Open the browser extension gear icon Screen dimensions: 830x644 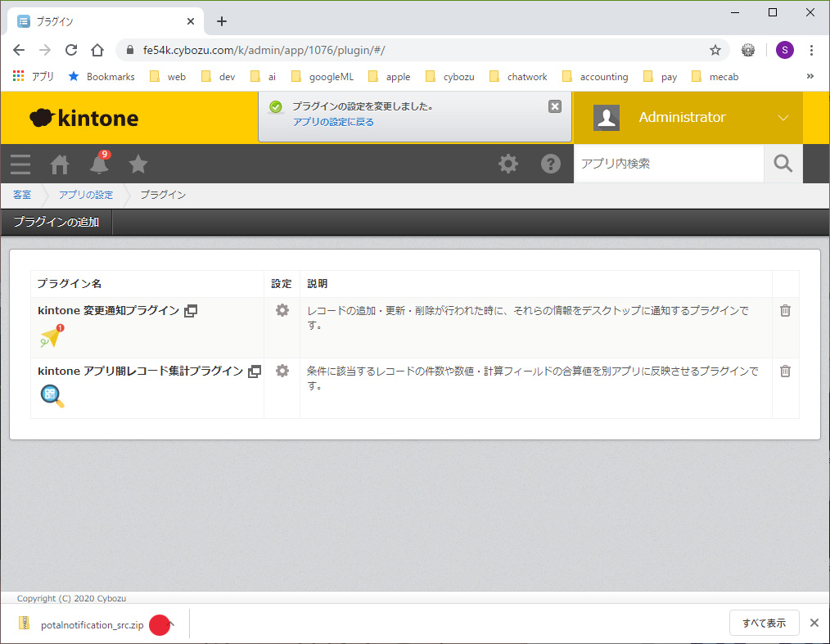748,50
